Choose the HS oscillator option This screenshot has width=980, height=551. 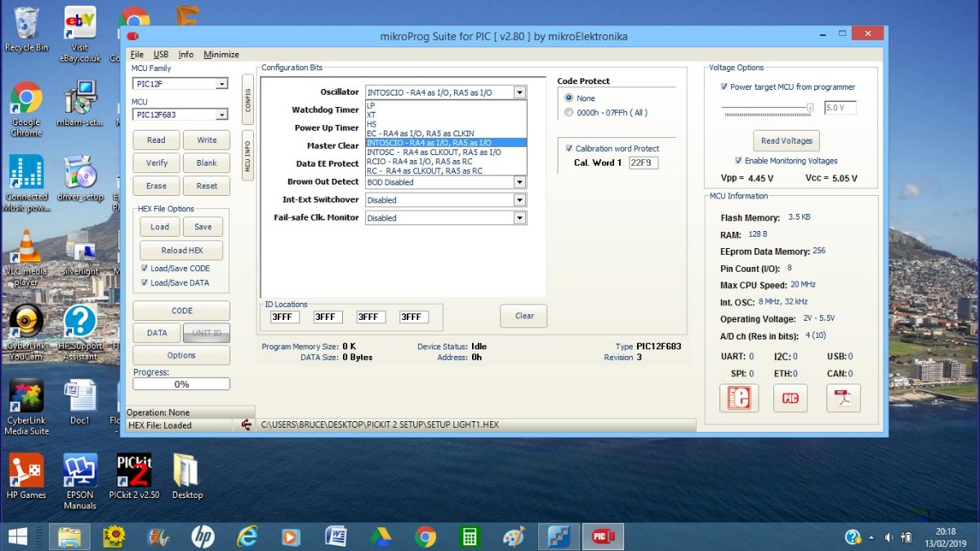pos(446,124)
